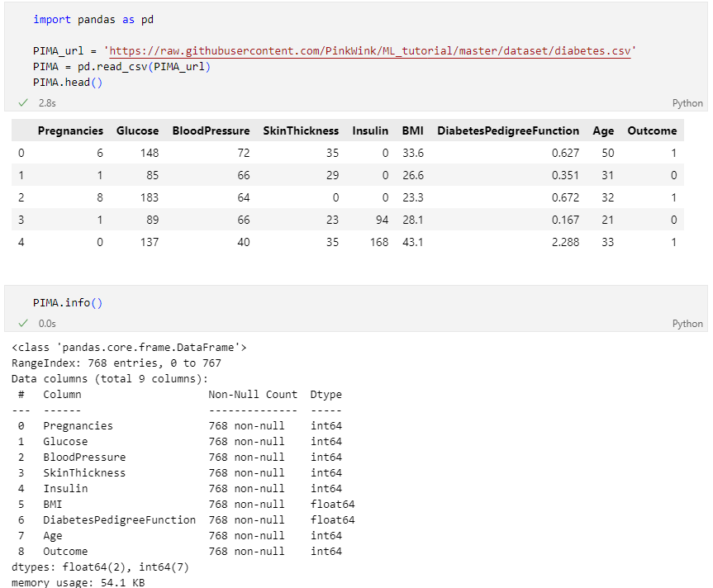The height and width of the screenshot is (588, 713).
Task: Click the Insulin column header
Action: pyautogui.click(x=370, y=130)
